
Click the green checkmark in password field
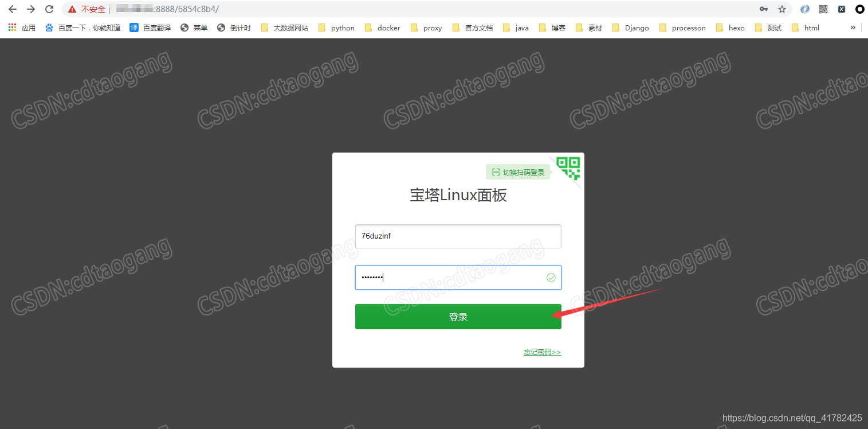pos(551,278)
